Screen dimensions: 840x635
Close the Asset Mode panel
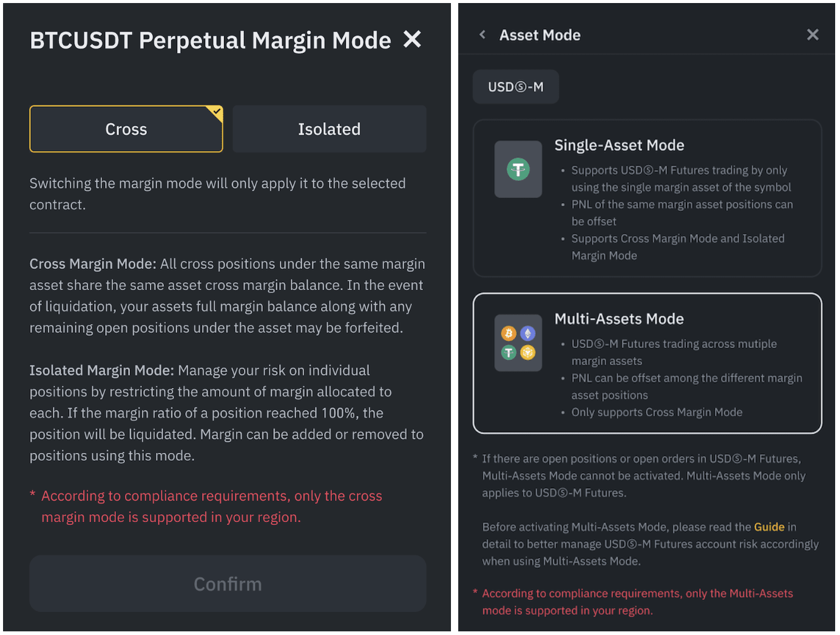tap(813, 35)
